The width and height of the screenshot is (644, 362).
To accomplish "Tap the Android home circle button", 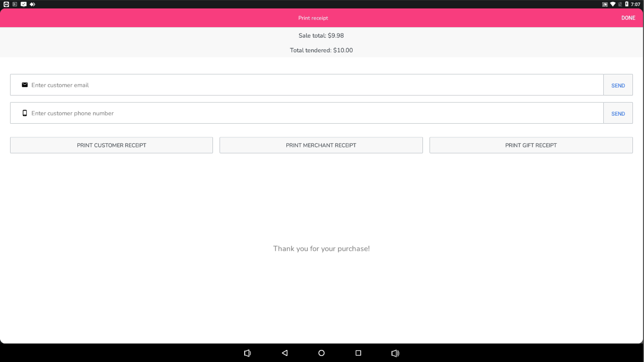I will [321, 353].
